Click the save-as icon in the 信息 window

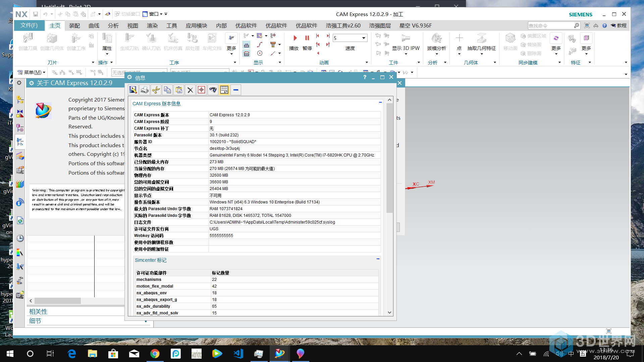133,90
